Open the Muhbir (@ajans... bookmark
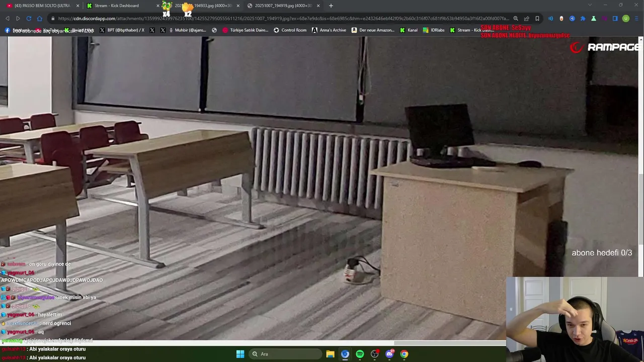This screenshot has height=362, width=644. pyautogui.click(x=187, y=30)
